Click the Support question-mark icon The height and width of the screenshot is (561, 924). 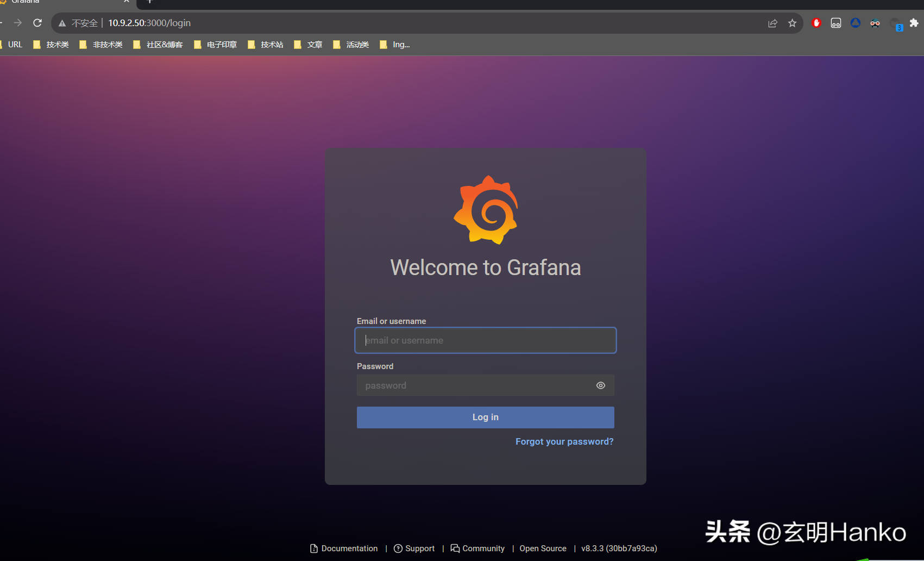coord(398,548)
